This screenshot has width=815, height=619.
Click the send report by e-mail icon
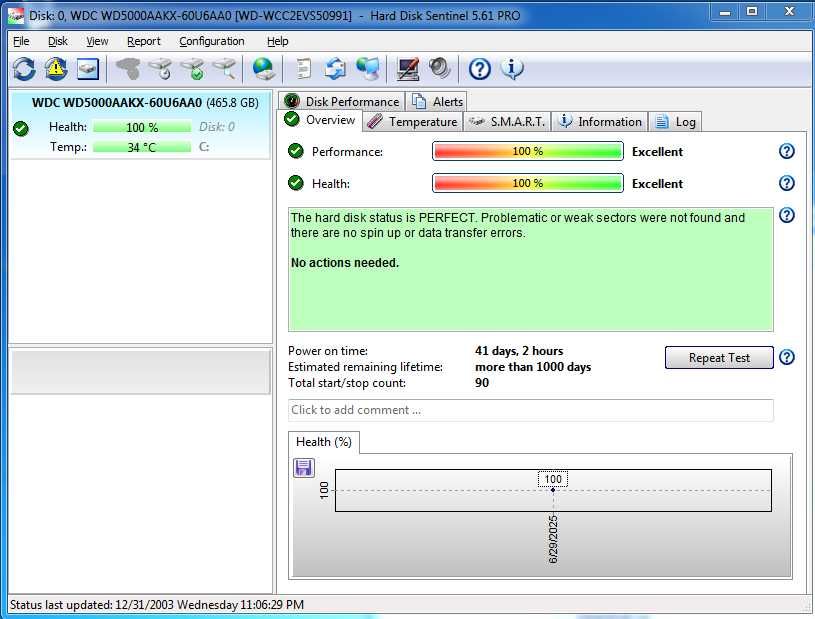coord(335,69)
